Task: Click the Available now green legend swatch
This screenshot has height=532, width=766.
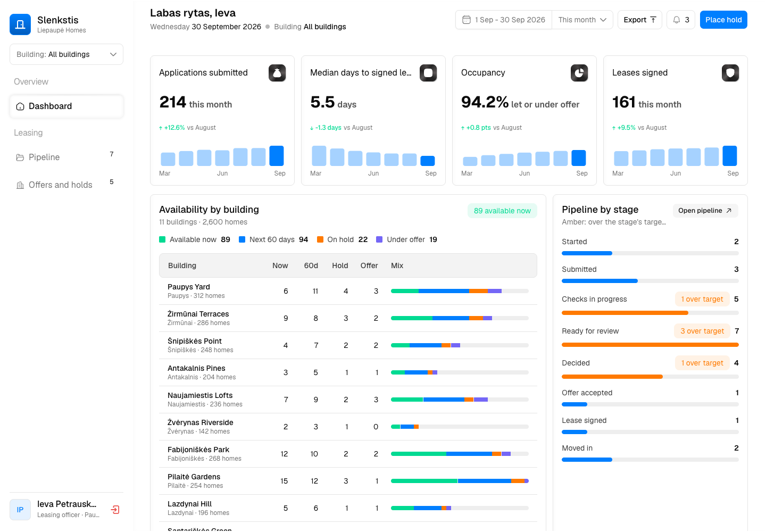Action: pyautogui.click(x=162, y=239)
